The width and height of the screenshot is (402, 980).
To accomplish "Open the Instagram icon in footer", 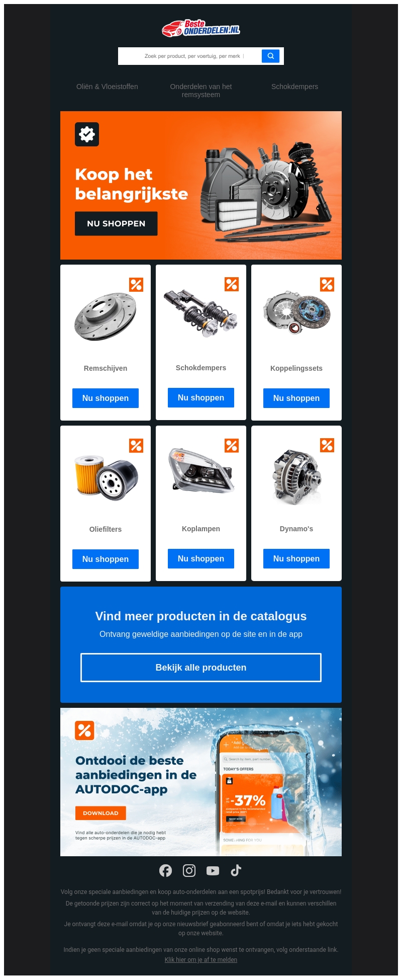I will tap(189, 870).
